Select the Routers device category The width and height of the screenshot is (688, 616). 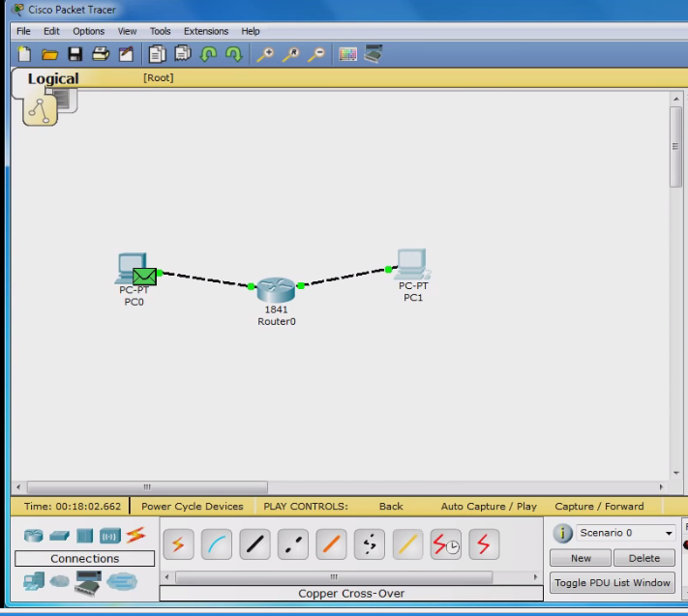pos(33,536)
